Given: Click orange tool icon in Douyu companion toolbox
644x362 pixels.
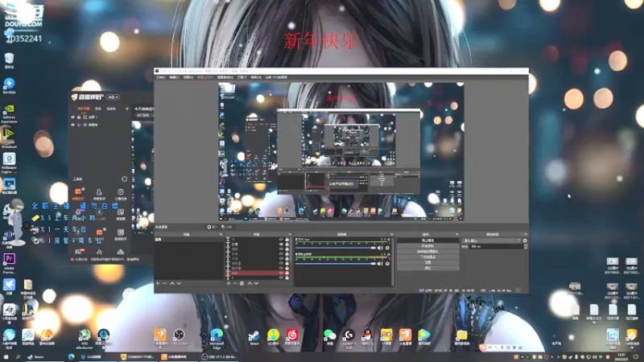Looking at the screenshot, I should (x=78, y=193).
